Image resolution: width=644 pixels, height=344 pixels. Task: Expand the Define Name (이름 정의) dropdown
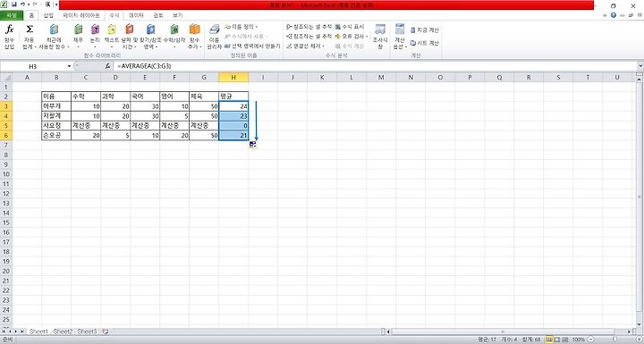(x=257, y=27)
